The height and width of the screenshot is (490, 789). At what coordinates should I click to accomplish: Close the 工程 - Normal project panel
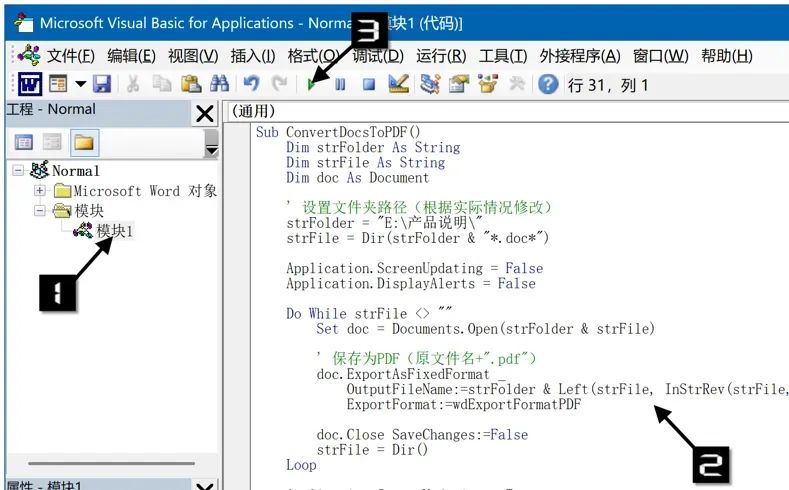205,114
